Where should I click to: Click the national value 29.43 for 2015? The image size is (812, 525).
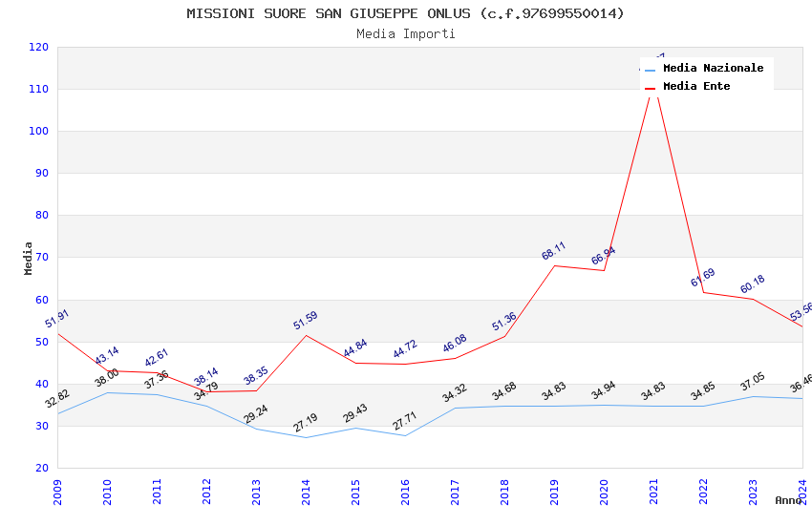click(x=355, y=413)
